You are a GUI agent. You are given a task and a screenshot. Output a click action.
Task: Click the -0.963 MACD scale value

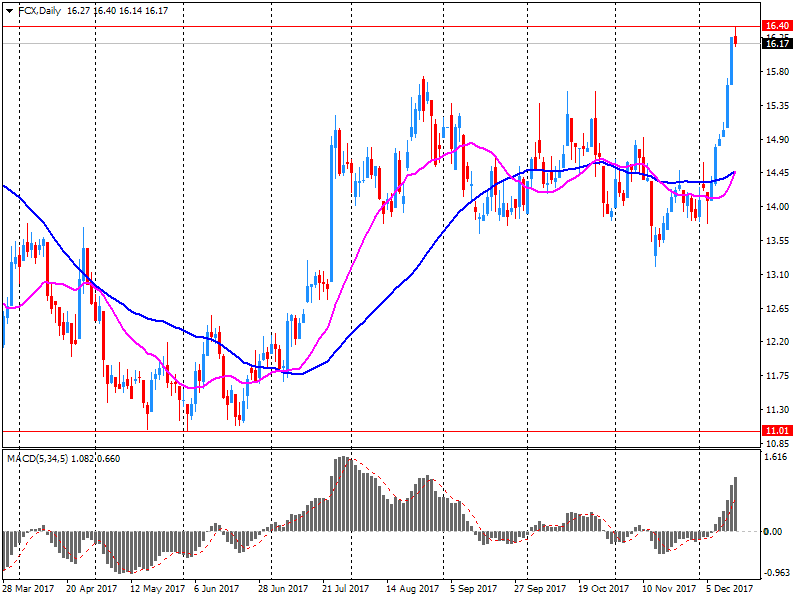[775, 574]
